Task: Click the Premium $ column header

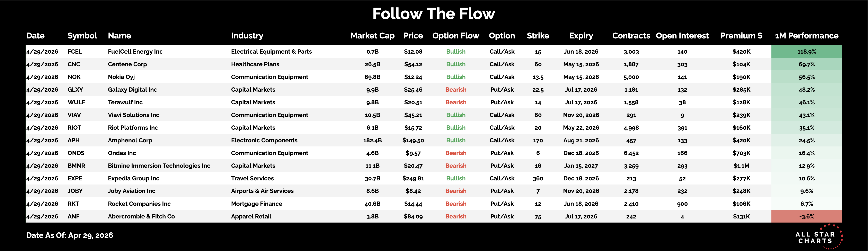Action: click(741, 36)
